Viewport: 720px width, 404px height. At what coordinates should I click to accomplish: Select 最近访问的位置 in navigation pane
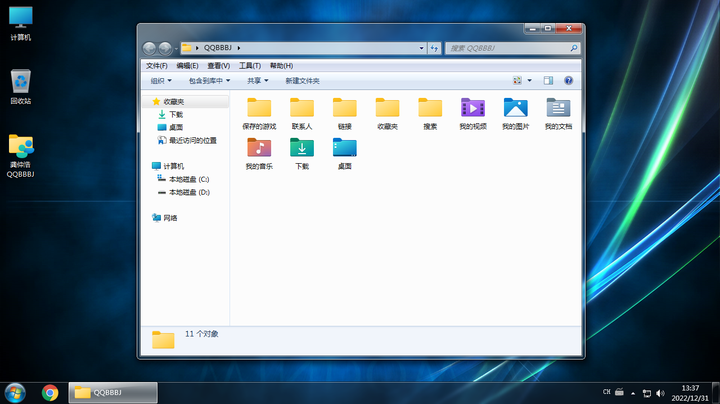coord(185,140)
